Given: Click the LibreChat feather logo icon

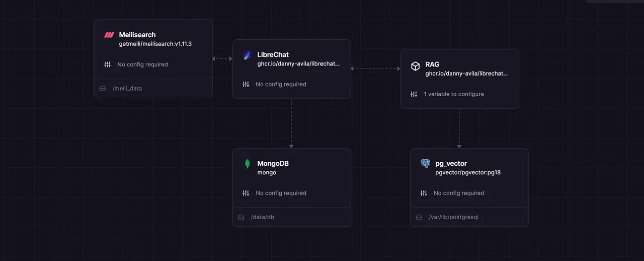Looking at the screenshot, I should pos(247,55).
